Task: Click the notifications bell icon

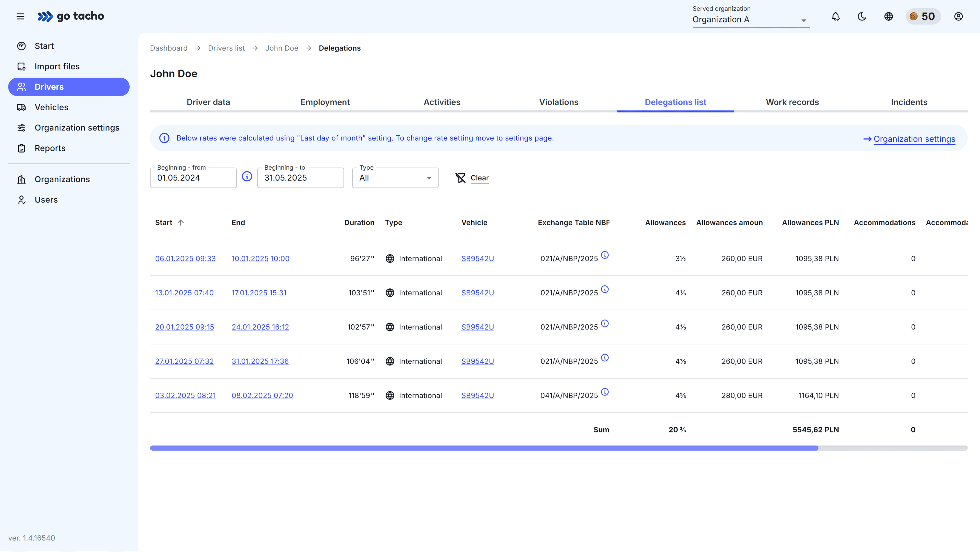Action: [x=836, y=16]
